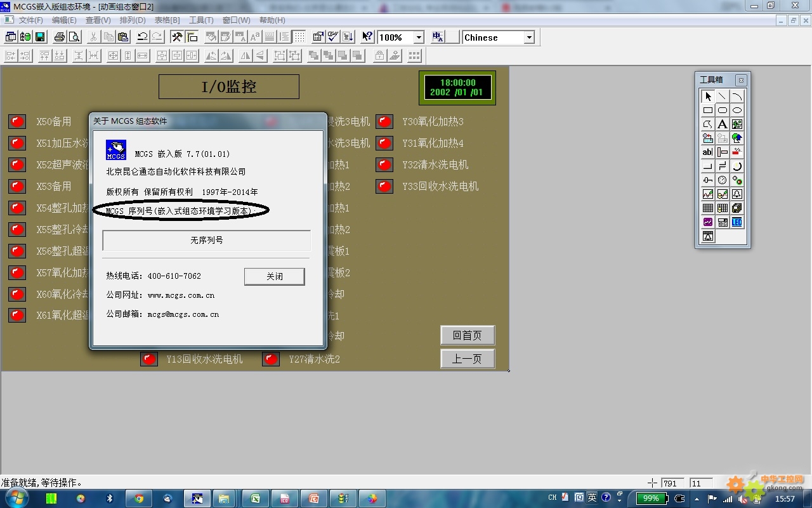Click the Y32清水洗电机 label text
Viewport: 812px width, 508px height.
pos(435,164)
